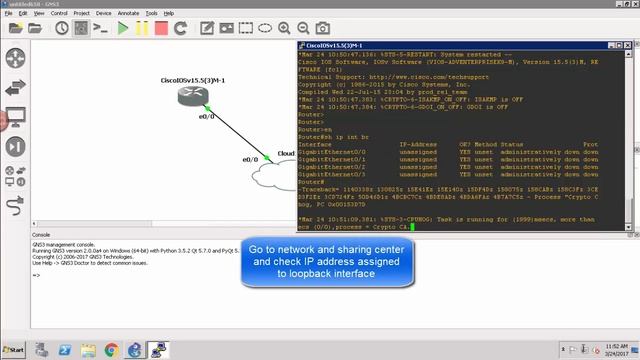Select the Add a note tool
640x360 pixels.
(x=207, y=28)
